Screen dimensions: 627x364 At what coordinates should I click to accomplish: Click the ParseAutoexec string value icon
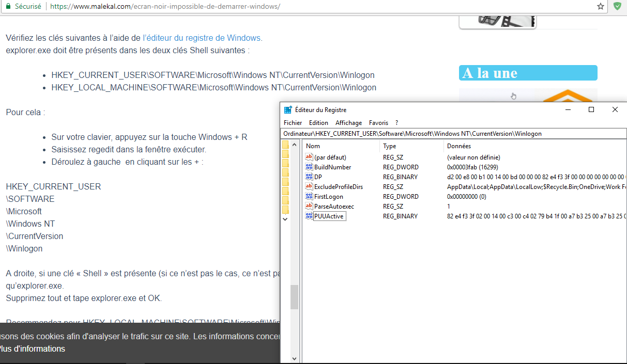pos(309,206)
